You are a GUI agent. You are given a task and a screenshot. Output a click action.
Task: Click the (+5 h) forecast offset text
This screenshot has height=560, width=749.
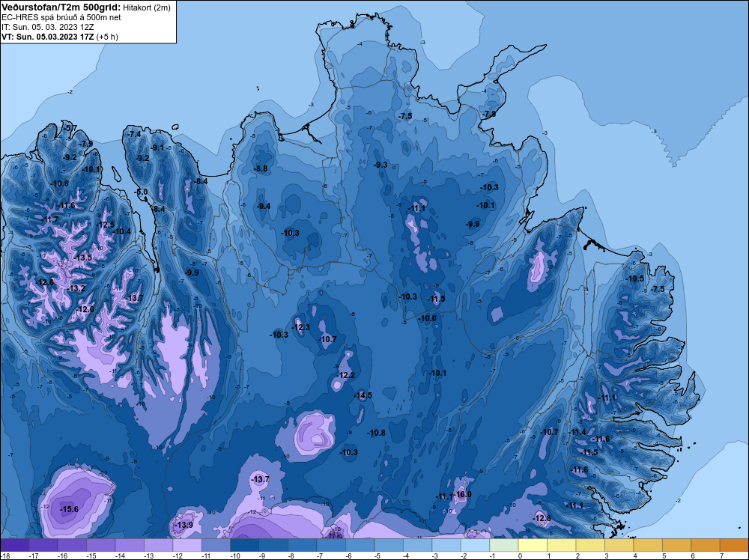tap(107, 37)
